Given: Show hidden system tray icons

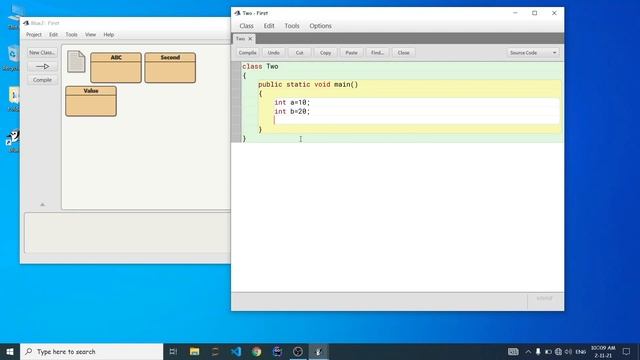Looking at the screenshot, I should tap(528, 351).
